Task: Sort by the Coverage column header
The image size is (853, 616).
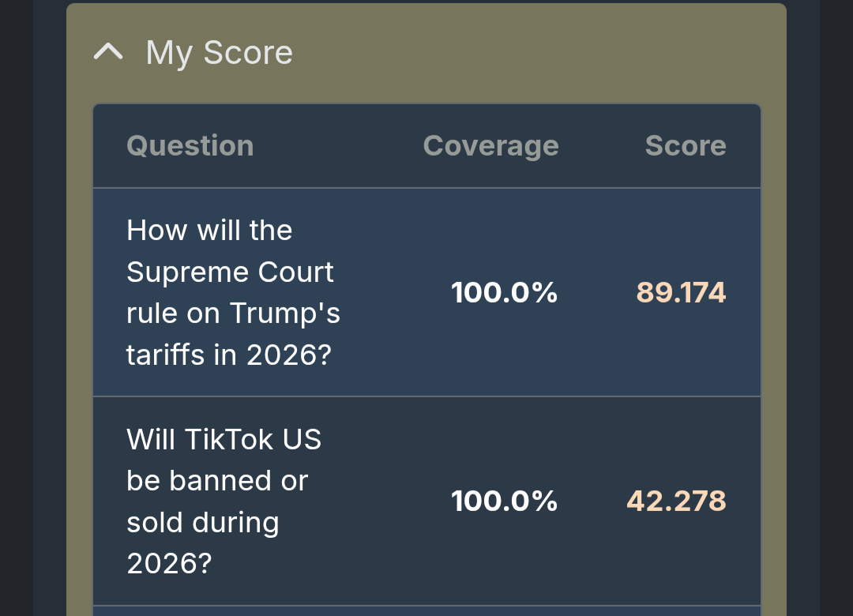Action: (490, 146)
